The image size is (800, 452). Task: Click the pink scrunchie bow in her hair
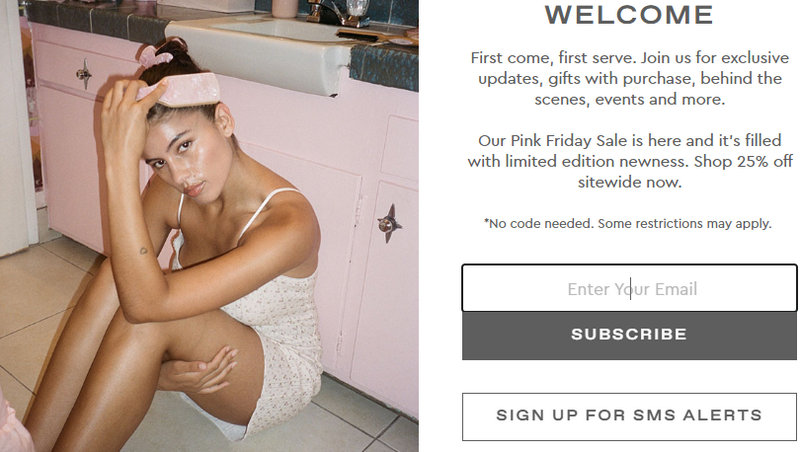157,55
